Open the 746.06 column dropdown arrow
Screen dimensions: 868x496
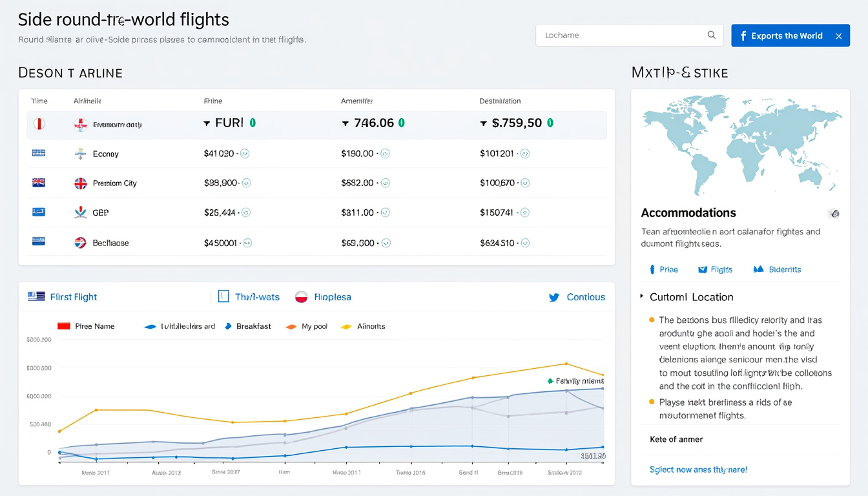pos(346,123)
